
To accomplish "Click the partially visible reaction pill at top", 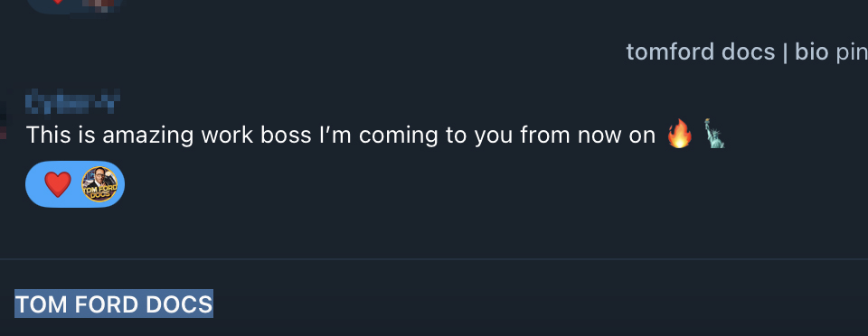I will (75, 5).
